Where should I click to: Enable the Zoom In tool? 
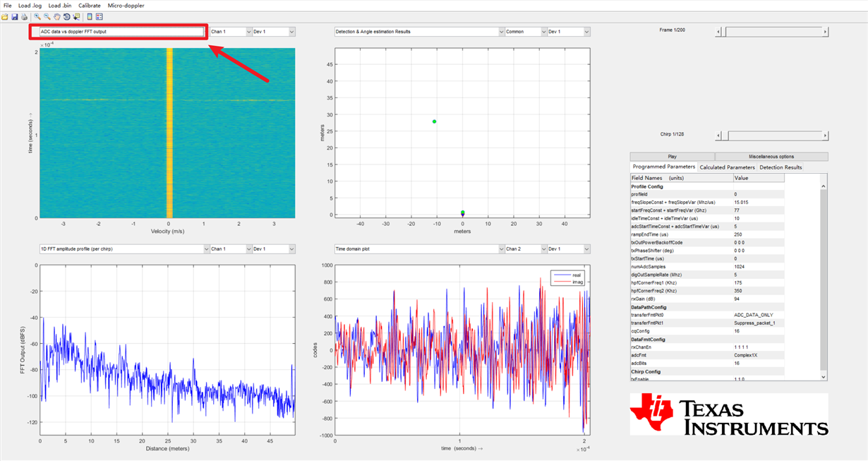tap(37, 17)
